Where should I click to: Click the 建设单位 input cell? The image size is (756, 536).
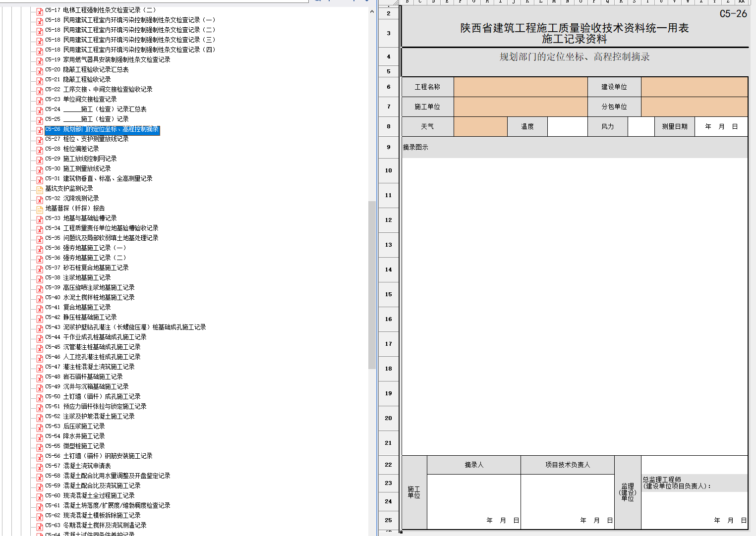[x=694, y=87]
